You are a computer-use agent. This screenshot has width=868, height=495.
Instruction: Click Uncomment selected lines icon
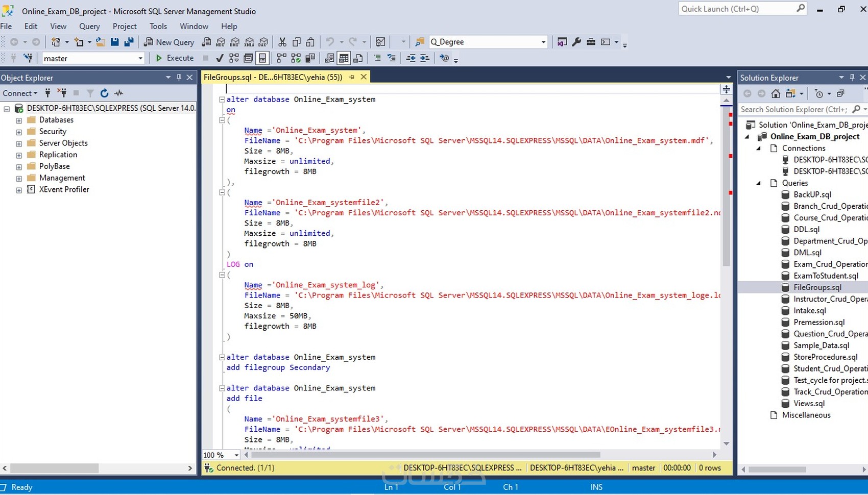[392, 58]
